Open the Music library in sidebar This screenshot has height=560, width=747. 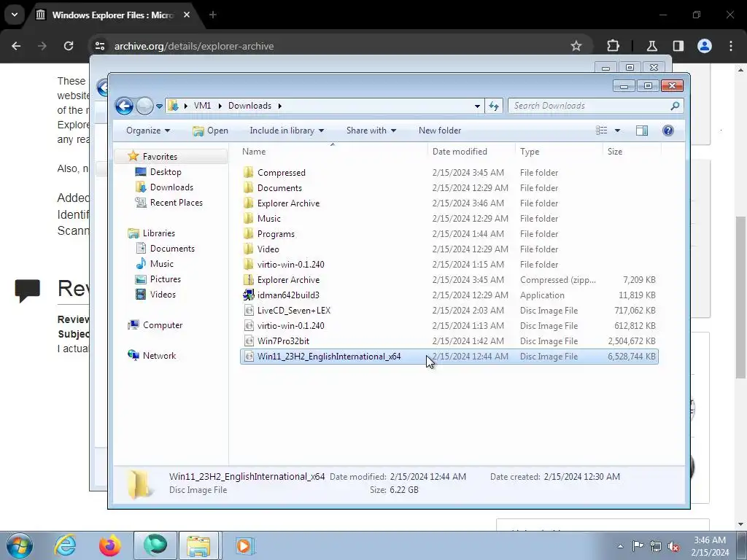click(x=161, y=264)
